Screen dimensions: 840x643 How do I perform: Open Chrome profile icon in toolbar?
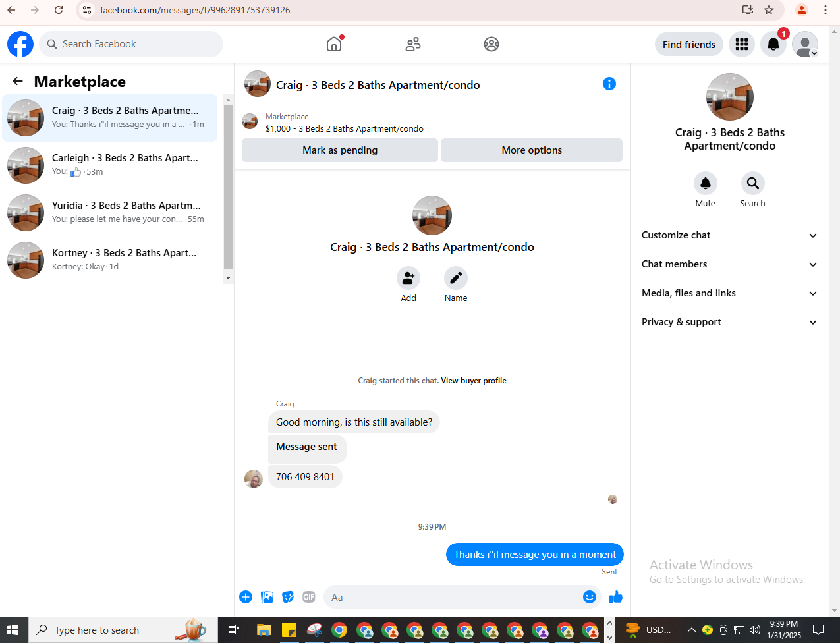coord(802,10)
